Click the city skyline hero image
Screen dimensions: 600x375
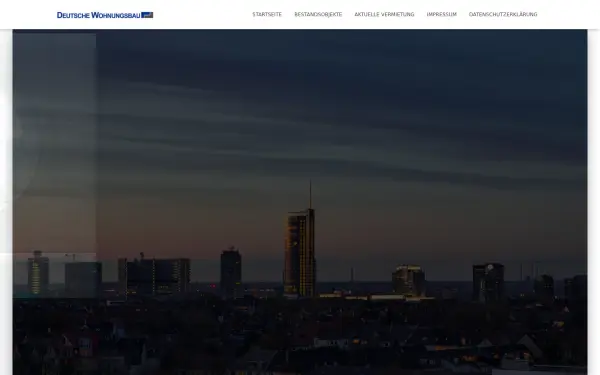coord(300,202)
